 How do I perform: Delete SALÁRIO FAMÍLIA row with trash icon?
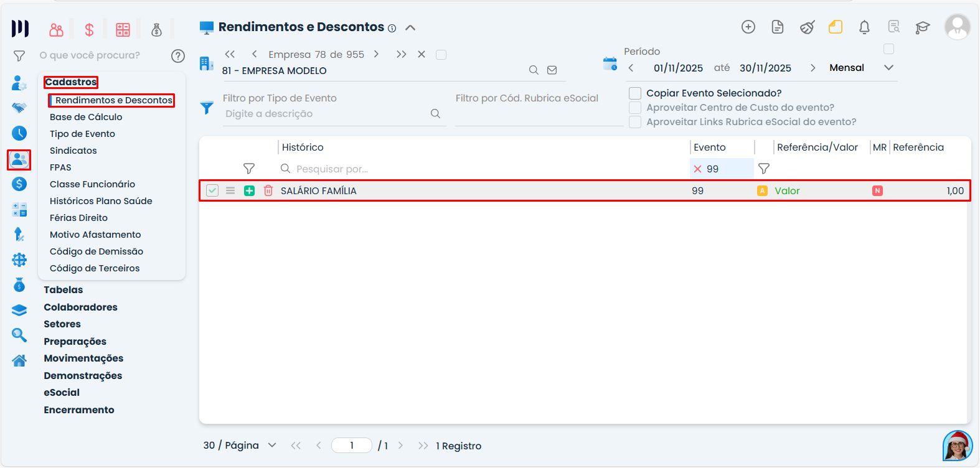[268, 190]
